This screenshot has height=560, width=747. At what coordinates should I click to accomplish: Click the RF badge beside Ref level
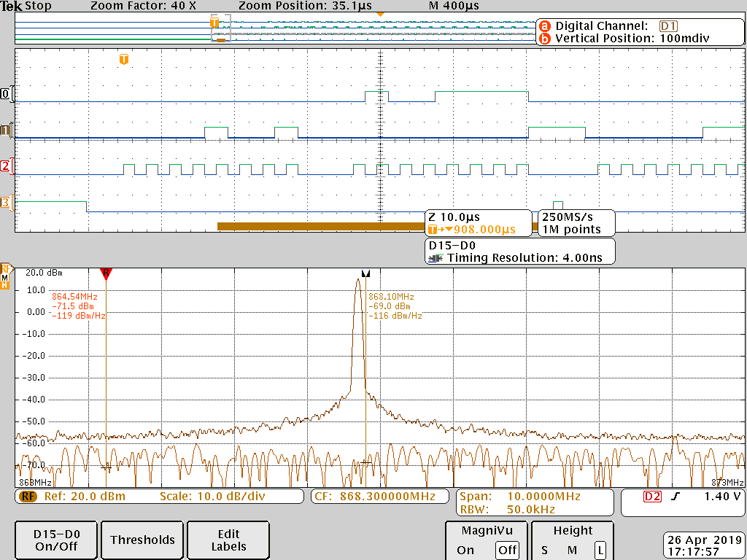tap(28, 497)
